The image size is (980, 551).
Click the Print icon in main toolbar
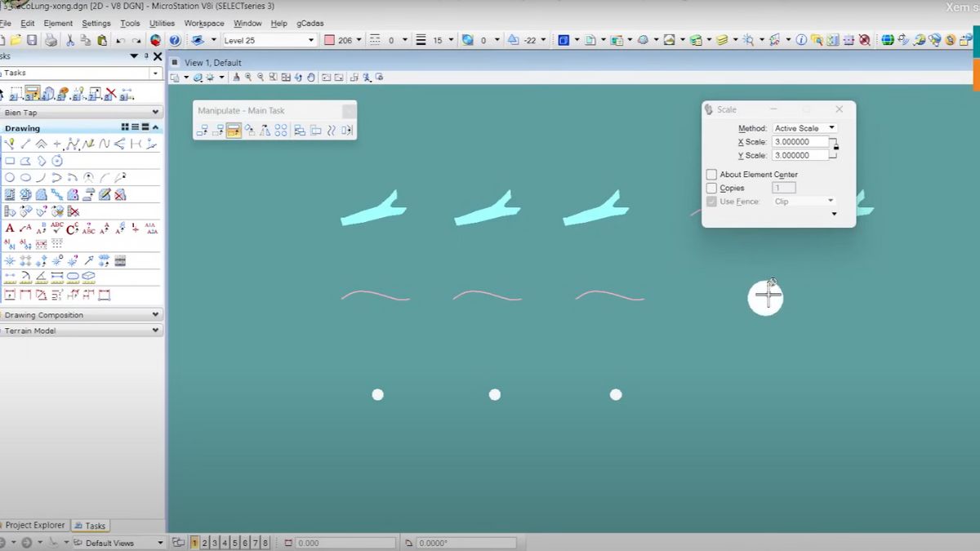click(x=51, y=40)
